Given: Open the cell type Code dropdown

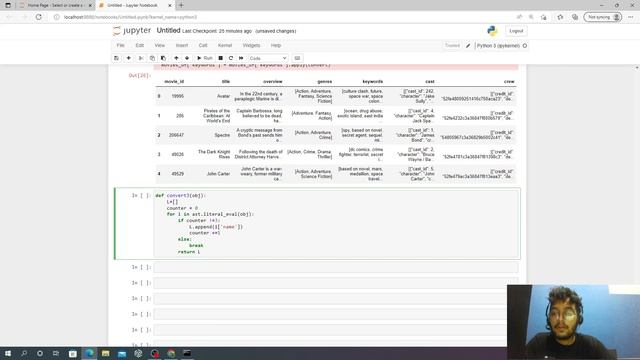Looking at the screenshot, I should [268, 58].
